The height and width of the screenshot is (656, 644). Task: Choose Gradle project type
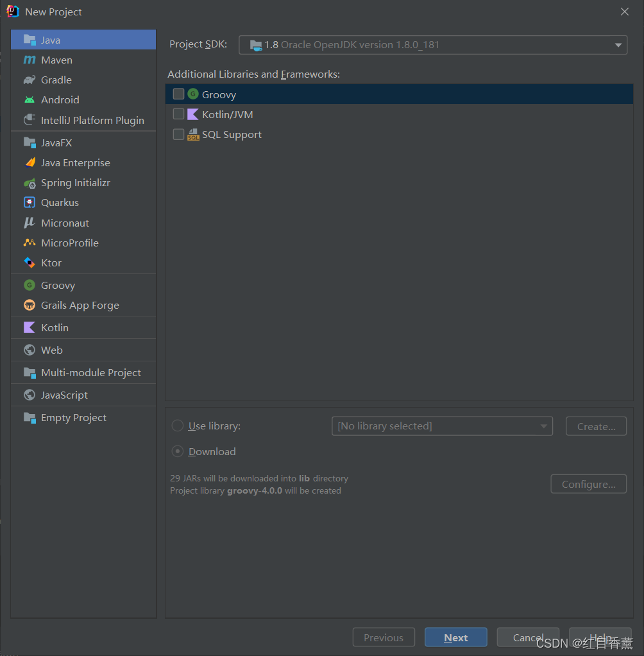pos(83,80)
